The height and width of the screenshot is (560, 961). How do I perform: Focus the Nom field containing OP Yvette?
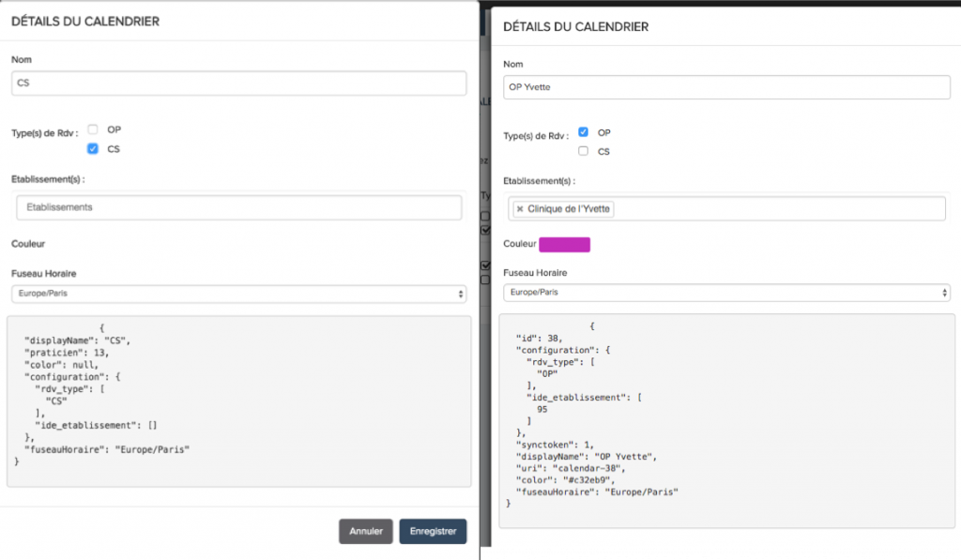coord(726,87)
